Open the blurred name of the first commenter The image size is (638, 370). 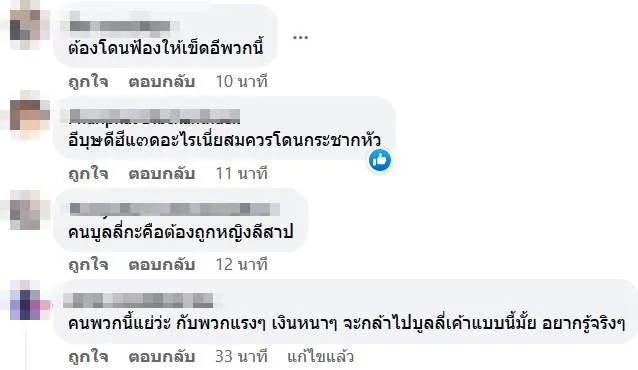120,26
